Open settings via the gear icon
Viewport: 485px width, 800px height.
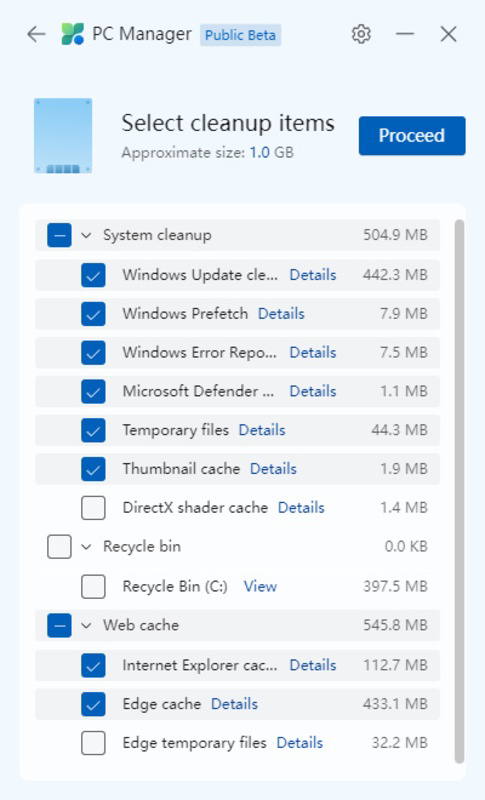[x=361, y=34]
